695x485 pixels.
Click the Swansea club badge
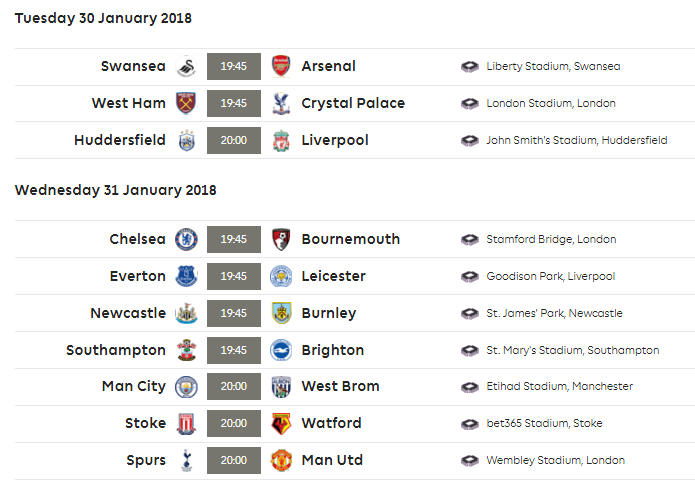click(x=186, y=66)
